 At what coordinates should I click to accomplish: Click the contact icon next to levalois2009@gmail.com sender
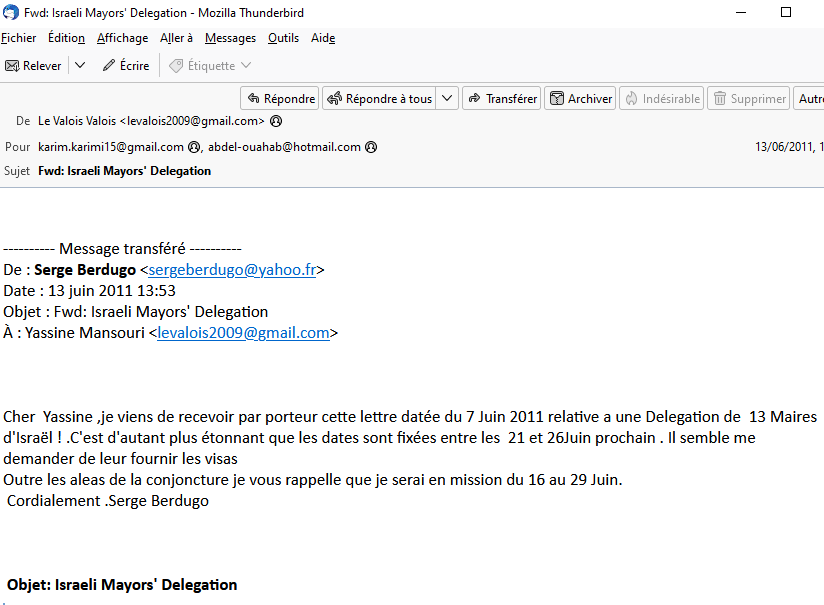276,121
